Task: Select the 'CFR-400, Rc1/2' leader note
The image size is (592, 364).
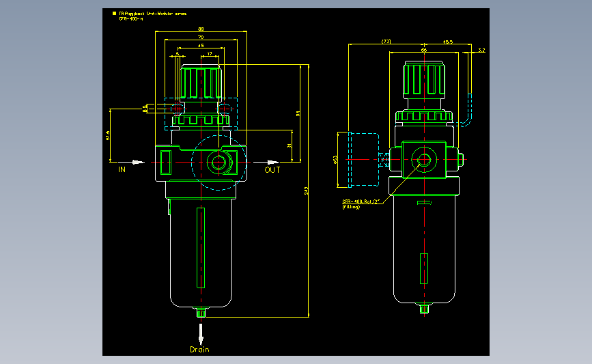Action: 361,201
